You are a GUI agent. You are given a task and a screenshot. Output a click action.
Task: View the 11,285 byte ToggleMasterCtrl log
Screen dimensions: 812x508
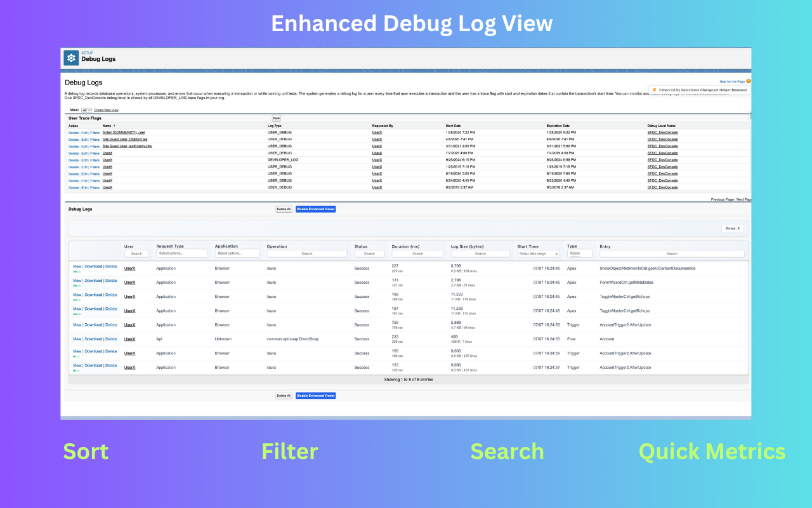click(77, 309)
